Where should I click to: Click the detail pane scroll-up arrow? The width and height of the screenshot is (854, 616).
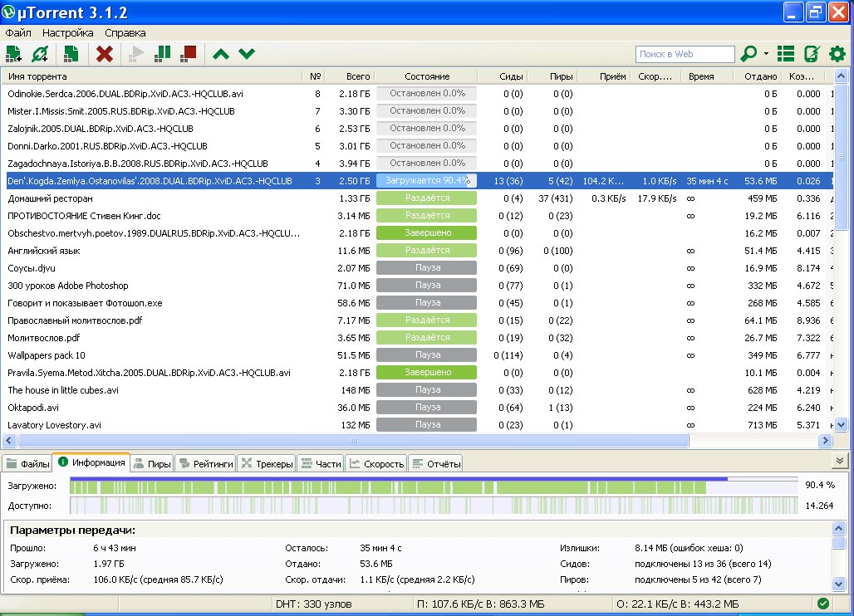838,528
